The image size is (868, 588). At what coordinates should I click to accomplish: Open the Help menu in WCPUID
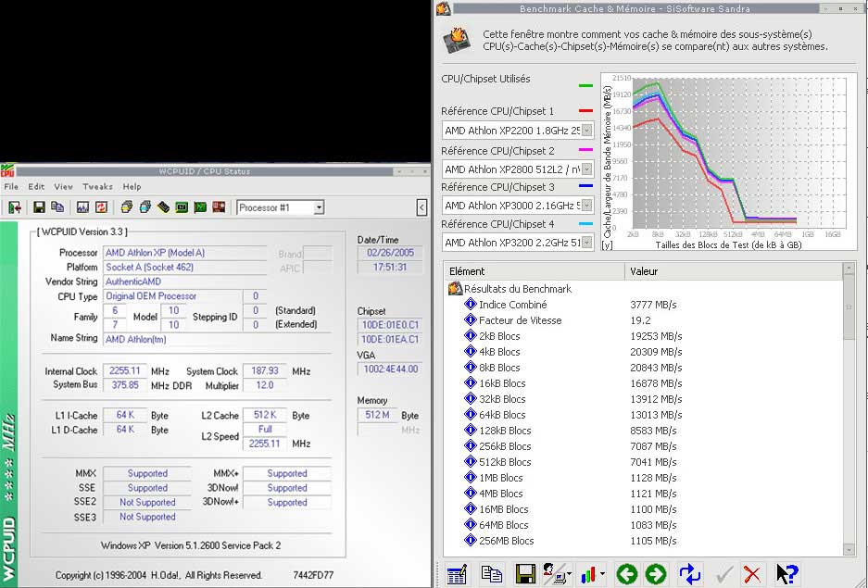tap(132, 186)
